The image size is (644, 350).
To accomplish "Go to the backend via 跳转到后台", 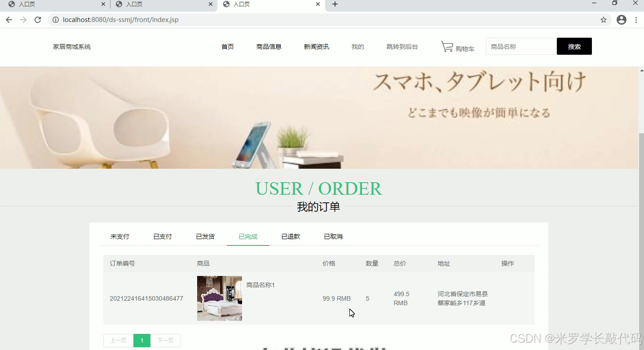I will coord(402,46).
